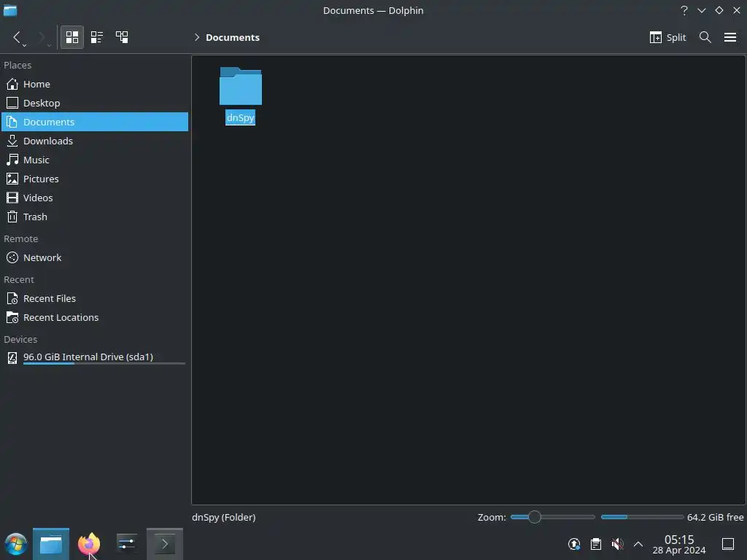Click the Dolphin file manager taskbar icon
Viewport: 747px width, 560px height.
tap(51, 544)
